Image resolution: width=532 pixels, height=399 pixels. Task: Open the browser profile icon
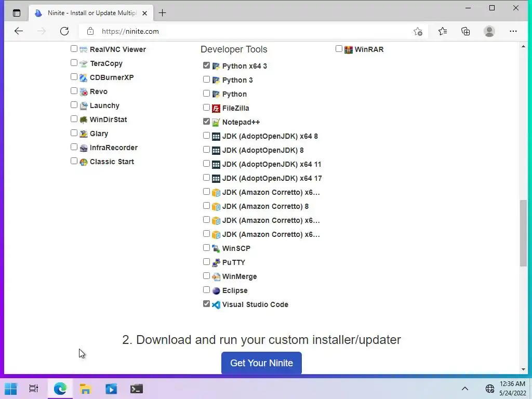click(489, 31)
